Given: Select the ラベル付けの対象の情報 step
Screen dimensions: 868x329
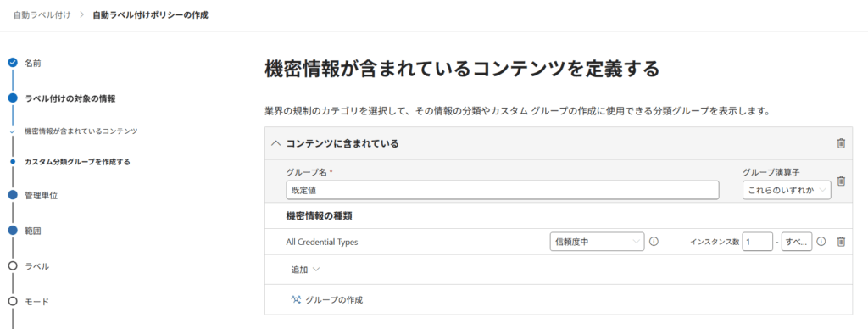Looking at the screenshot, I should tap(70, 98).
